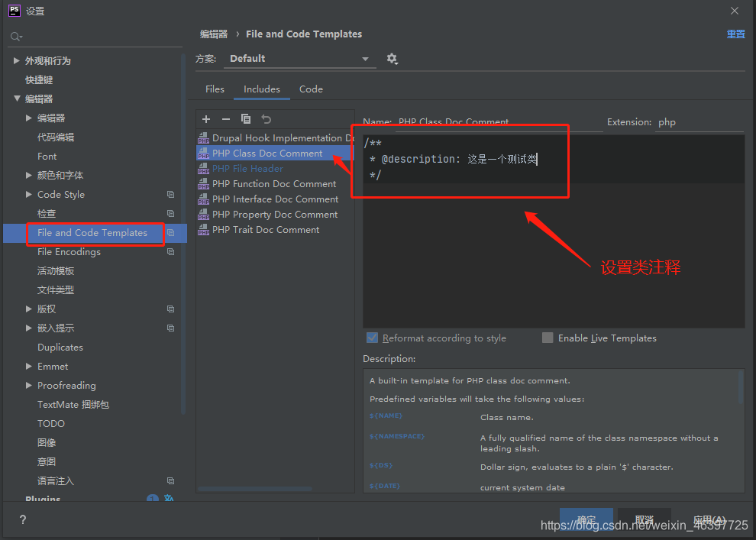
Task: Click the 重置 reset link
Action: 735,34
